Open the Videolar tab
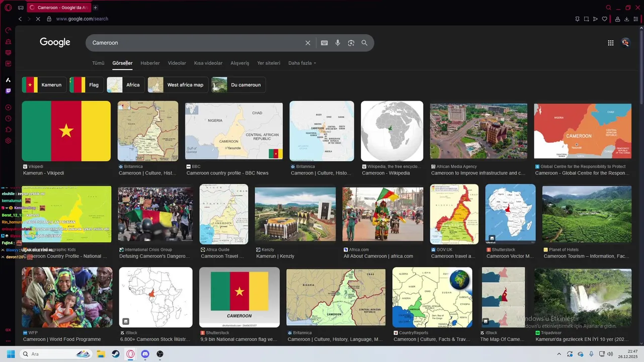Screen dimensions: 644x362 click(x=177, y=63)
